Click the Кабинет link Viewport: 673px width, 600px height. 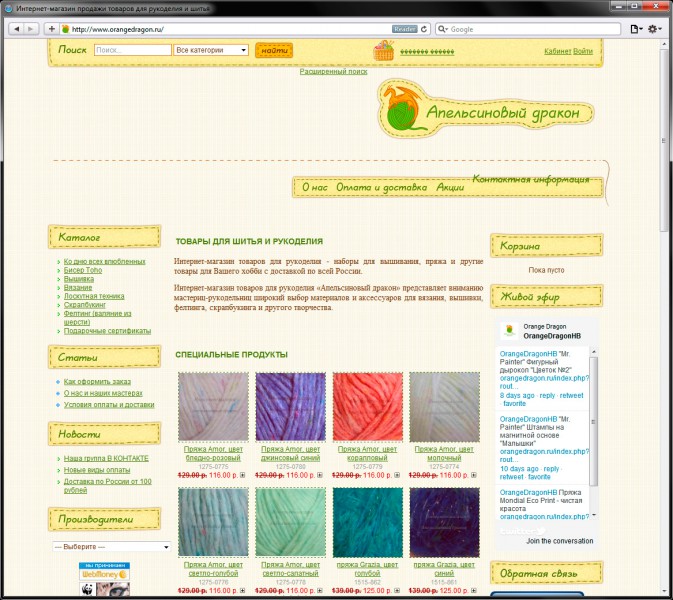pyautogui.click(x=558, y=51)
